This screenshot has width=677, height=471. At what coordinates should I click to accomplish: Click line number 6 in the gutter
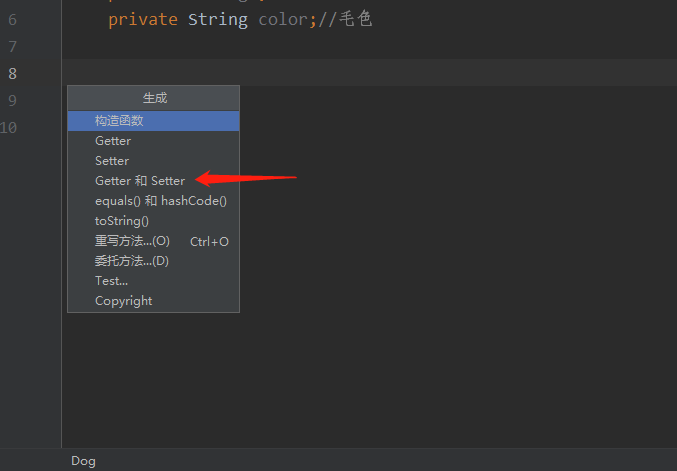tap(12, 20)
